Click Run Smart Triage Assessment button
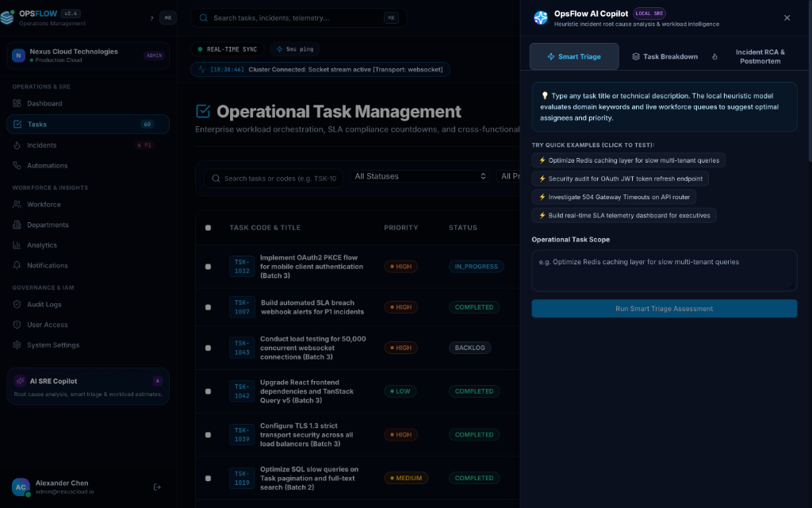 665,309
